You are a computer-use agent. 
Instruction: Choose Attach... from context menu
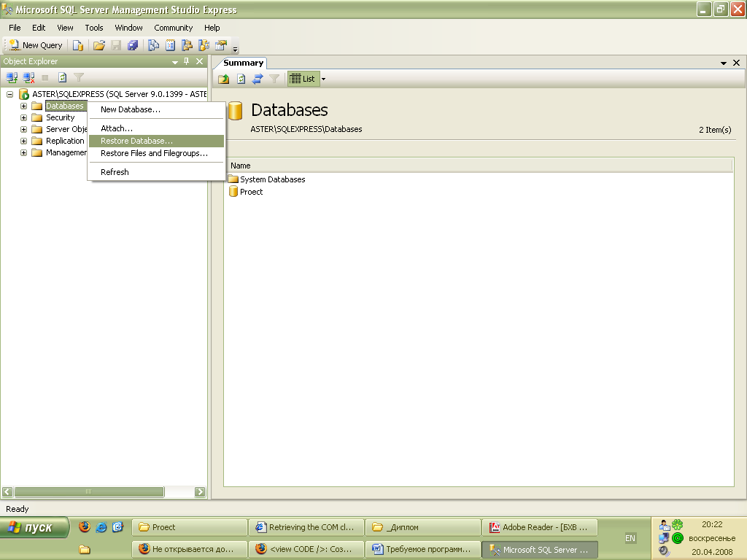pyautogui.click(x=156, y=128)
